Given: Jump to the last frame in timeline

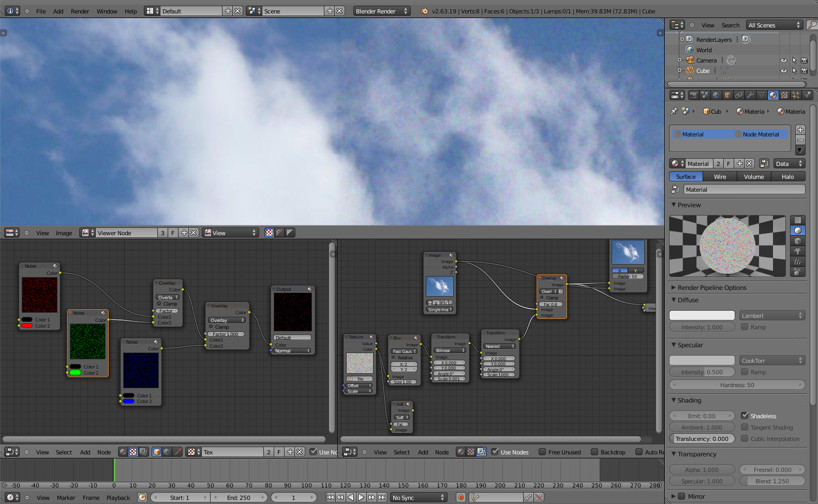Looking at the screenshot, I should (382, 497).
